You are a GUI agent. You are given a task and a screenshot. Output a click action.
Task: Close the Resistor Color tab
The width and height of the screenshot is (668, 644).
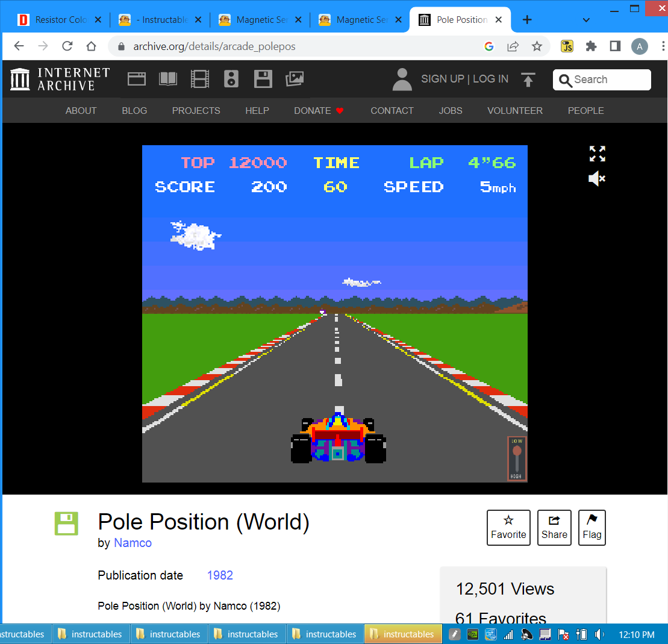click(98, 20)
